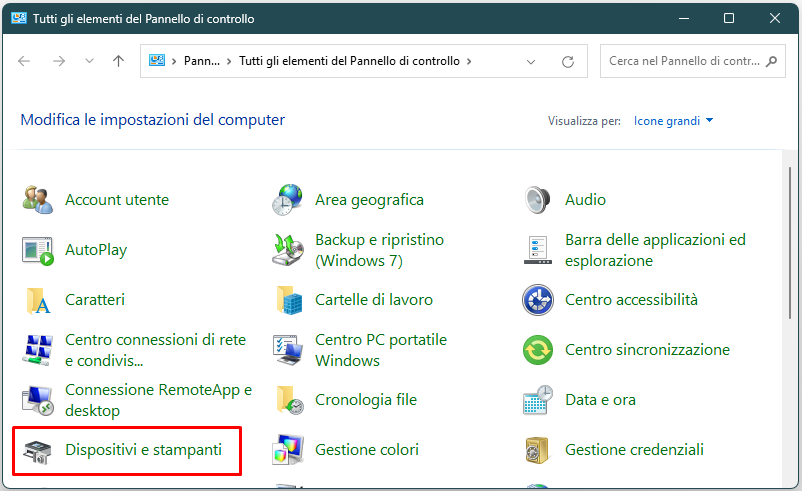Expand the address bar history dropdown

point(531,62)
